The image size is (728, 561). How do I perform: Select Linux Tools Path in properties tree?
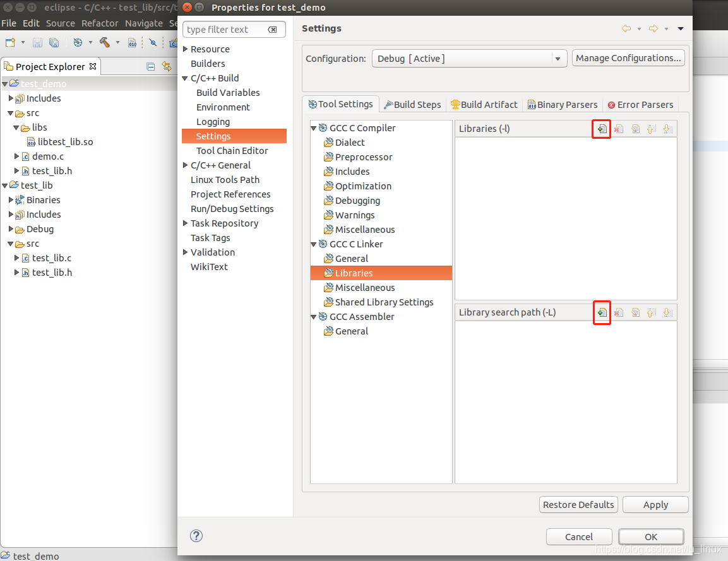(x=225, y=180)
